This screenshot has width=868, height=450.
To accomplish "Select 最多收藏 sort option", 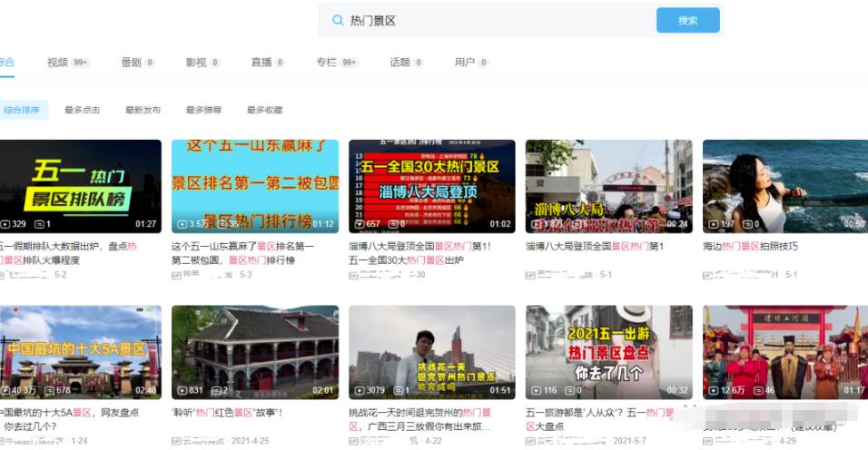I will (x=264, y=110).
